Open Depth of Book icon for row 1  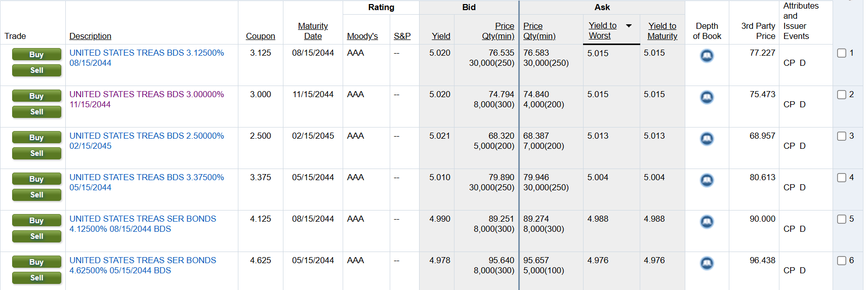[707, 56]
